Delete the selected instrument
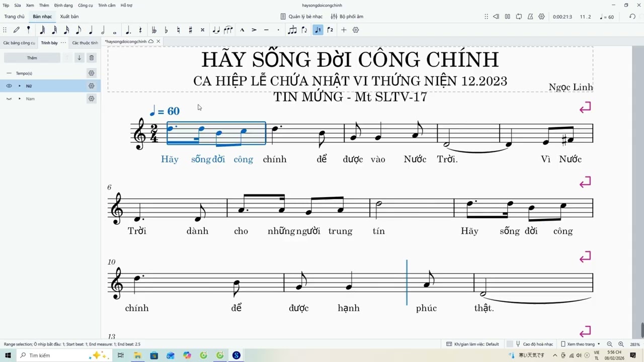644x362 pixels. (92, 58)
